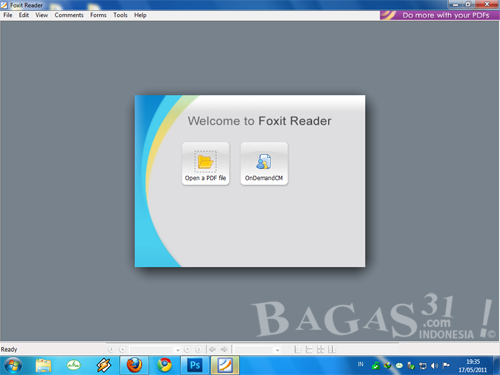Open the File menu

coord(8,15)
